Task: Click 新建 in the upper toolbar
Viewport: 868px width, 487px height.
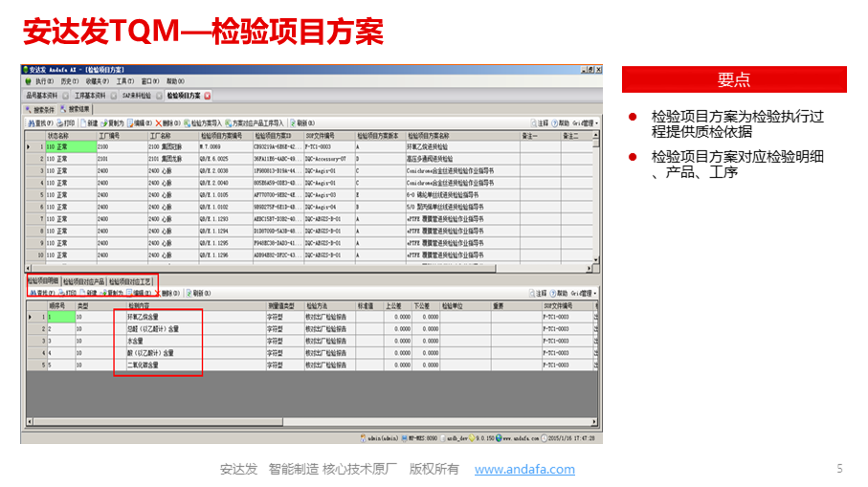Action: click(x=90, y=122)
